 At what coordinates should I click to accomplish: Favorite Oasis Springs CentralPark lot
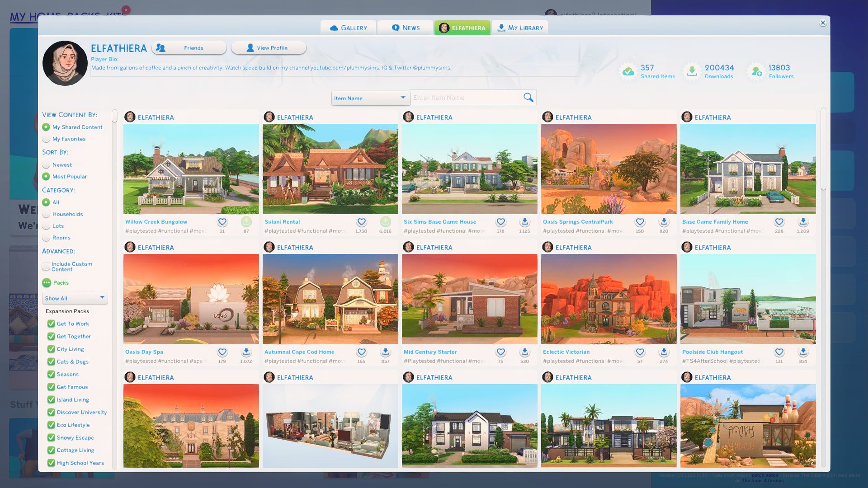[640, 222]
